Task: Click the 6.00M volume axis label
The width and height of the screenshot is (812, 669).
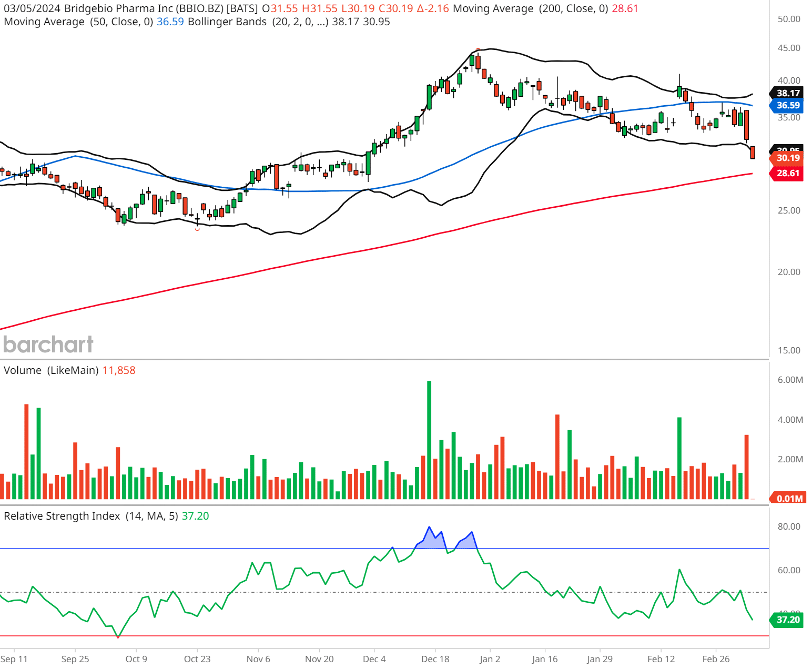Action: (x=790, y=380)
